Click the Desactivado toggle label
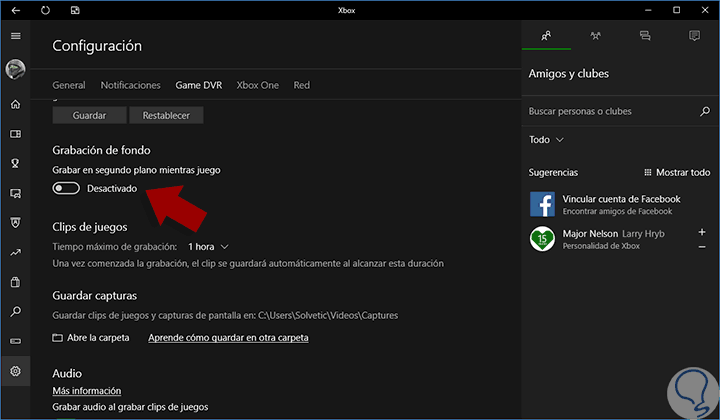The width and height of the screenshot is (720, 420). [112, 189]
